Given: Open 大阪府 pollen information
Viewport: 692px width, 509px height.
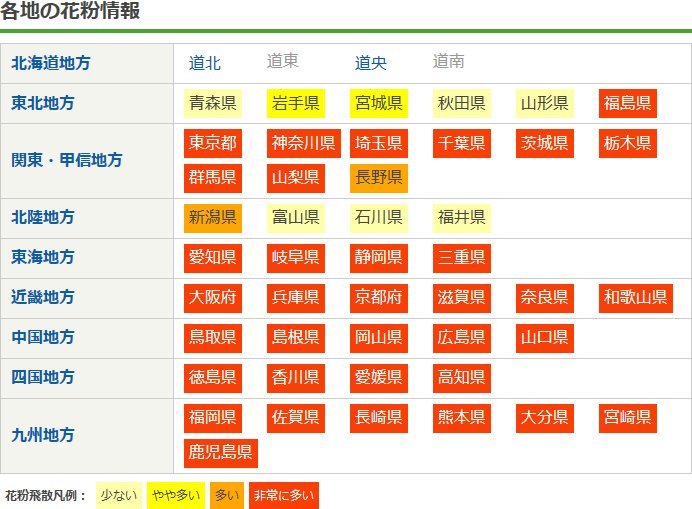Looking at the screenshot, I should tap(213, 297).
